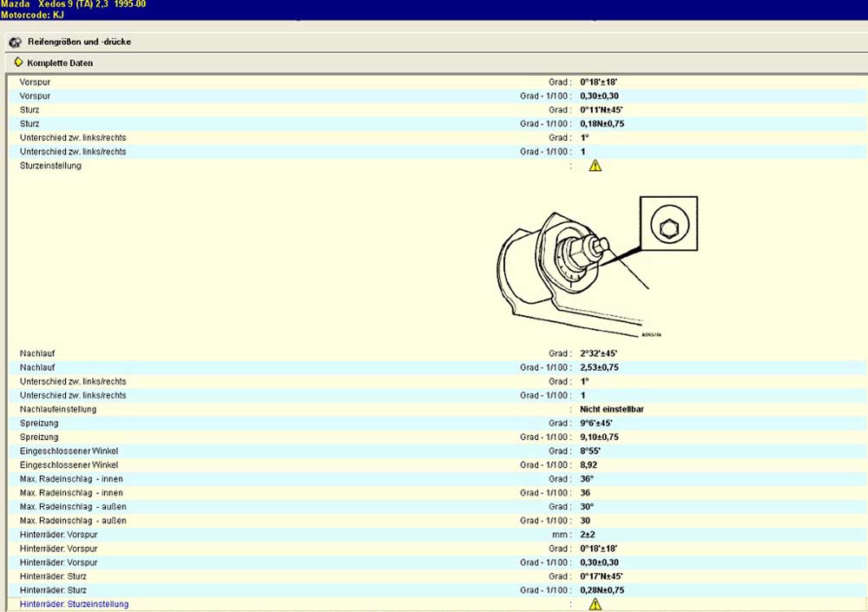Expand the Reifengrößen und -drücke section
This screenshot has height=612, width=868.
click(x=79, y=42)
